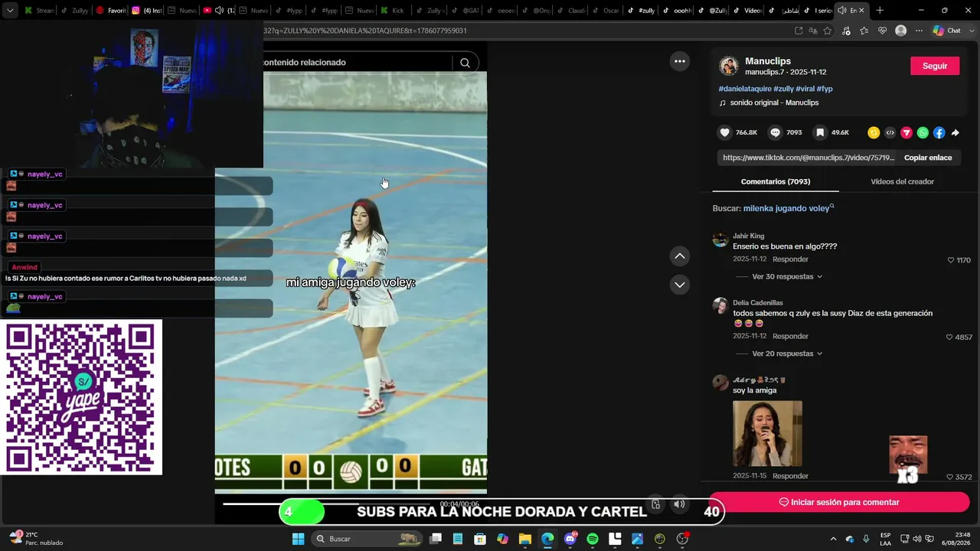Mute the video with the speaker icon
The height and width of the screenshot is (551, 980).
click(679, 504)
